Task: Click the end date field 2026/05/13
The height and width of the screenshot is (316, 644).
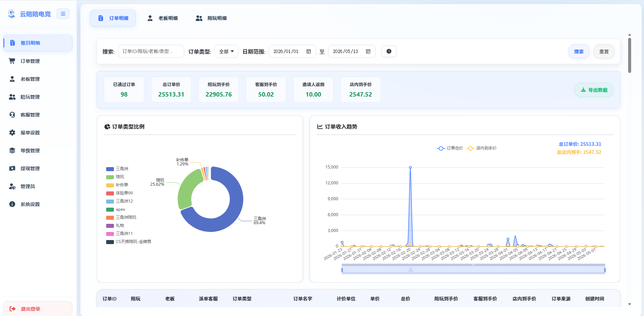Action: coord(352,51)
